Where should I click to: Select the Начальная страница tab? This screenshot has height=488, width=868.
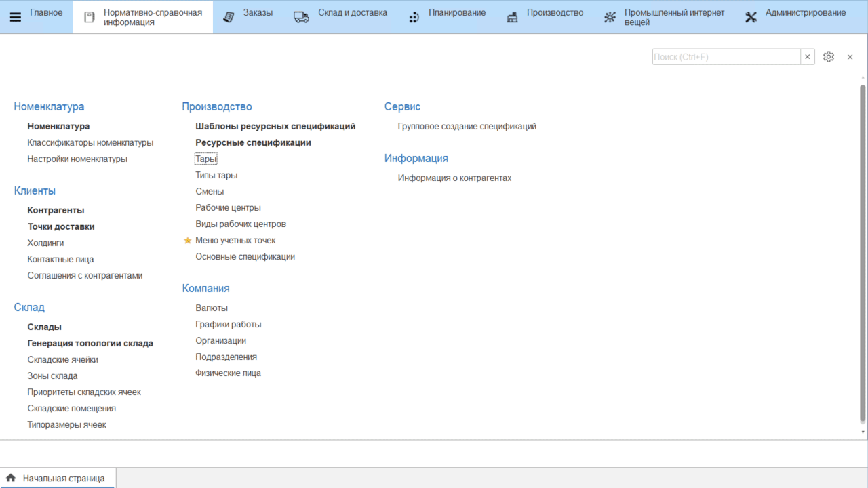tap(64, 478)
